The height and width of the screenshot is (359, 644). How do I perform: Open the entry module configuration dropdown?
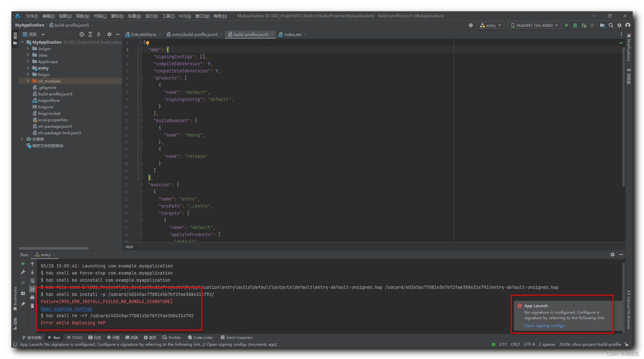(x=491, y=25)
